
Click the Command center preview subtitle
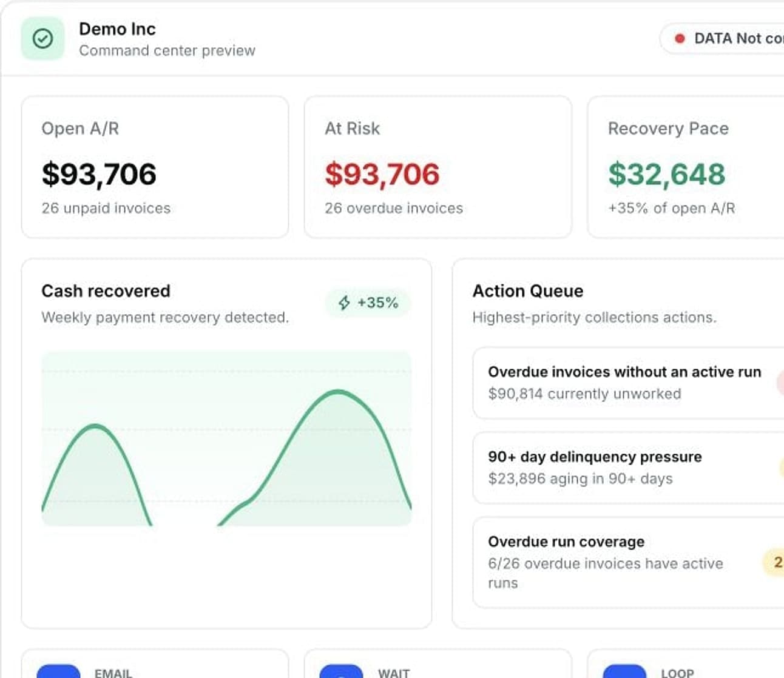pyautogui.click(x=167, y=50)
